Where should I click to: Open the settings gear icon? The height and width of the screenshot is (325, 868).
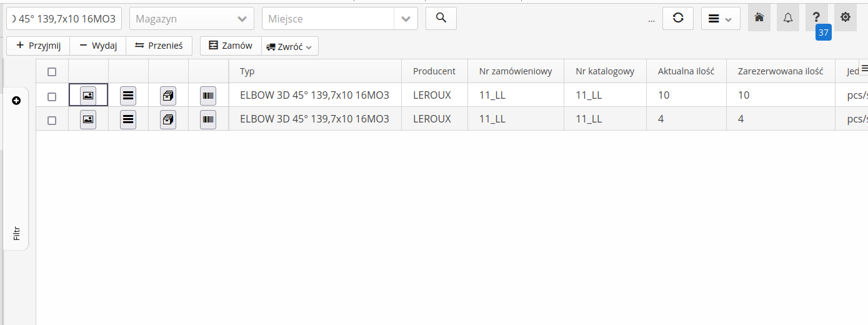845,17
